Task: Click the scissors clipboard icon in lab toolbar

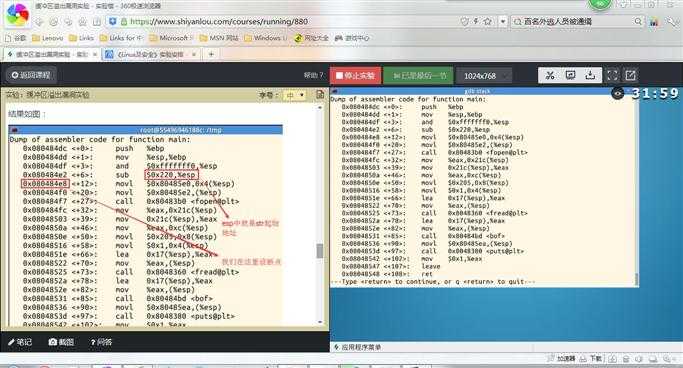Action: [550, 75]
